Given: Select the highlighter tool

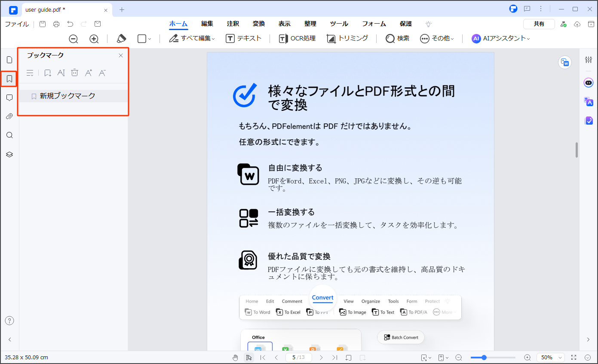Looking at the screenshot, I should [x=121, y=39].
